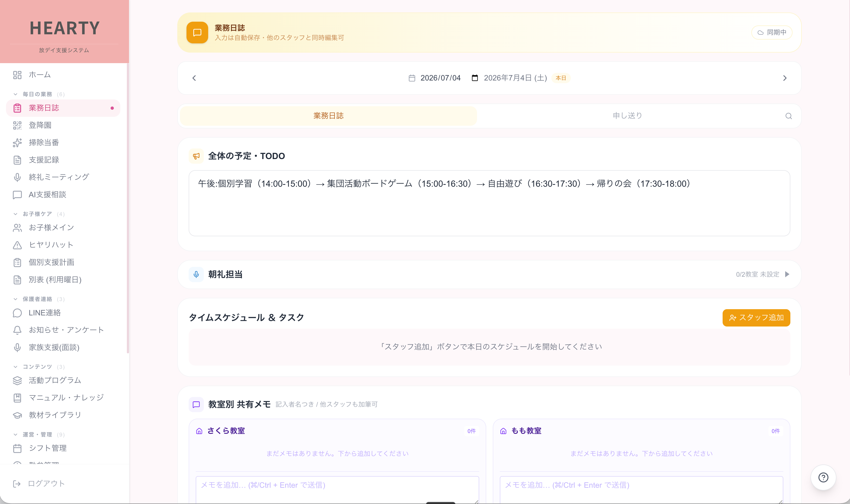Image resolution: width=850 pixels, height=504 pixels.
Task: Open ヒヤリハット from the sidebar menu
Action: coord(63,245)
